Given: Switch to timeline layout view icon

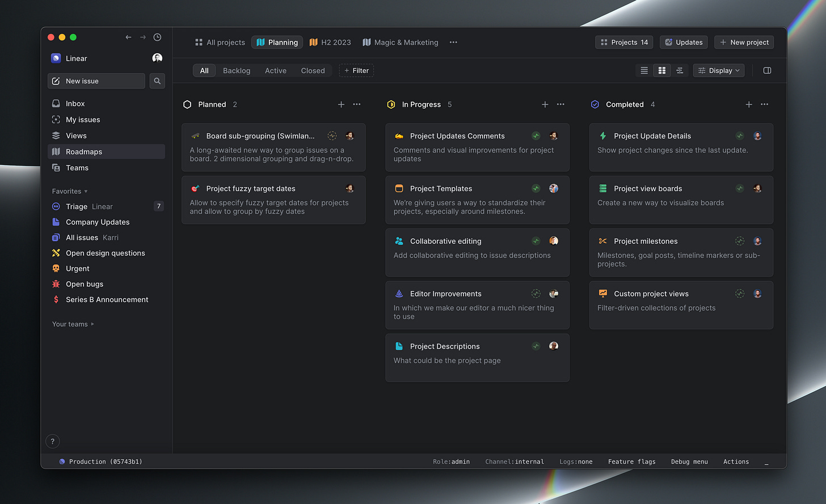Looking at the screenshot, I should [x=680, y=71].
